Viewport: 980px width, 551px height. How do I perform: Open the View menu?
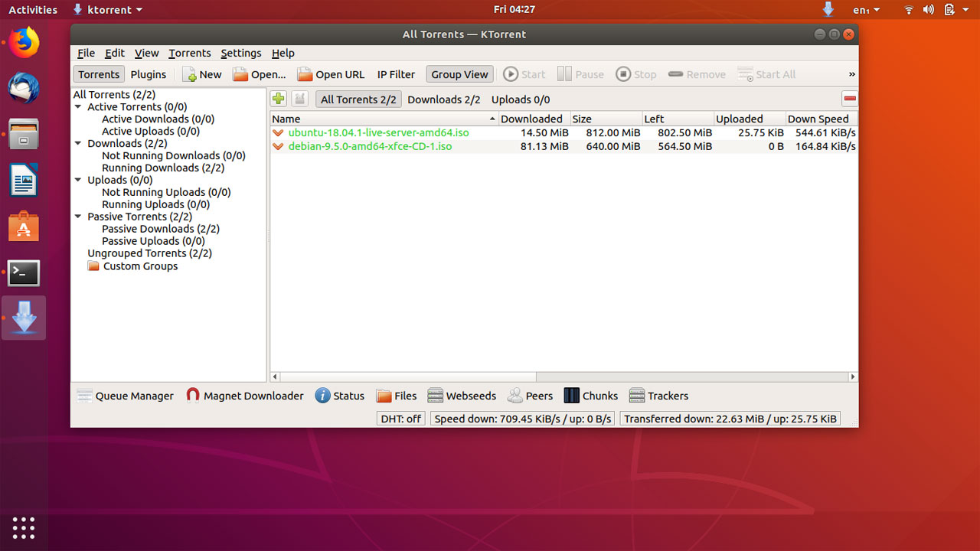[x=146, y=53]
